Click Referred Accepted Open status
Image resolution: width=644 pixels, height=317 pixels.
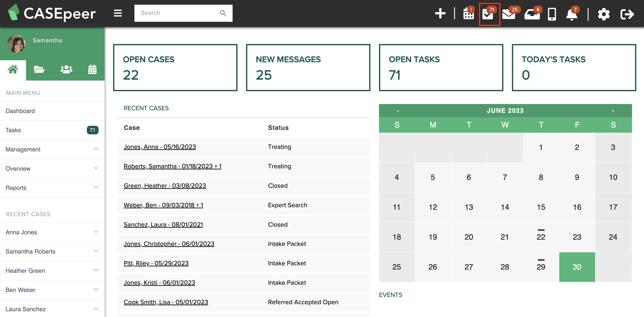tap(303, 302)
